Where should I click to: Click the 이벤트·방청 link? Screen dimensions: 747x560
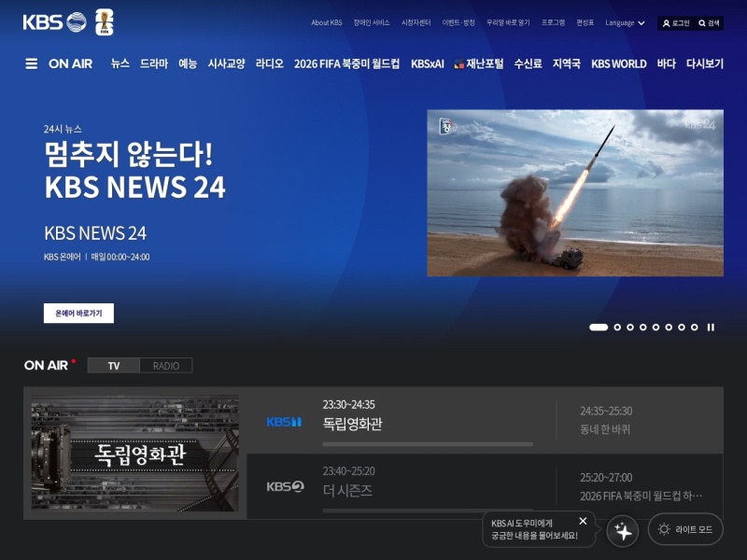pyautogui.click(x=458, y=22)
